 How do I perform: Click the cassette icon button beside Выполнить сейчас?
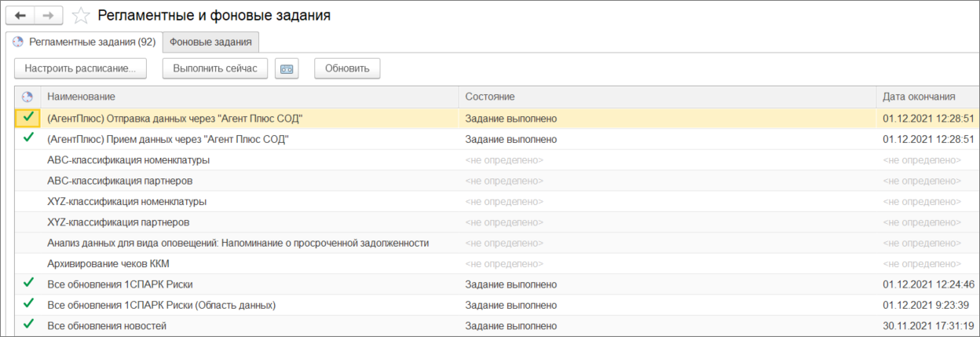tap(287, 69)
